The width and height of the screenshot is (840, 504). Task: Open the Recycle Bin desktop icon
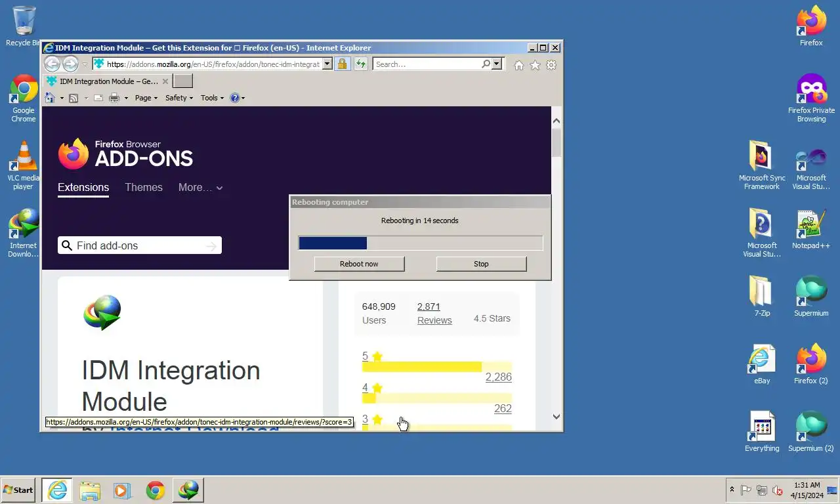coord(23,26)
